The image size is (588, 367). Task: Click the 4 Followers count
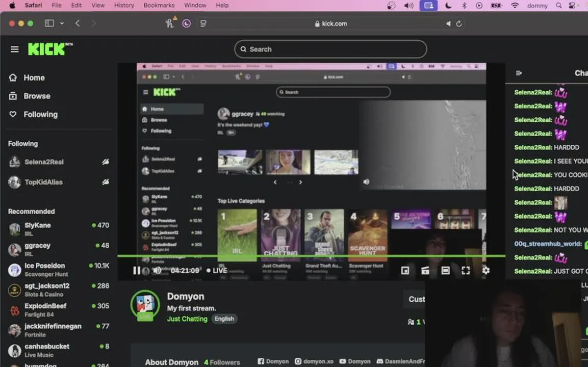pyautogui.click(x=222, y=362)
